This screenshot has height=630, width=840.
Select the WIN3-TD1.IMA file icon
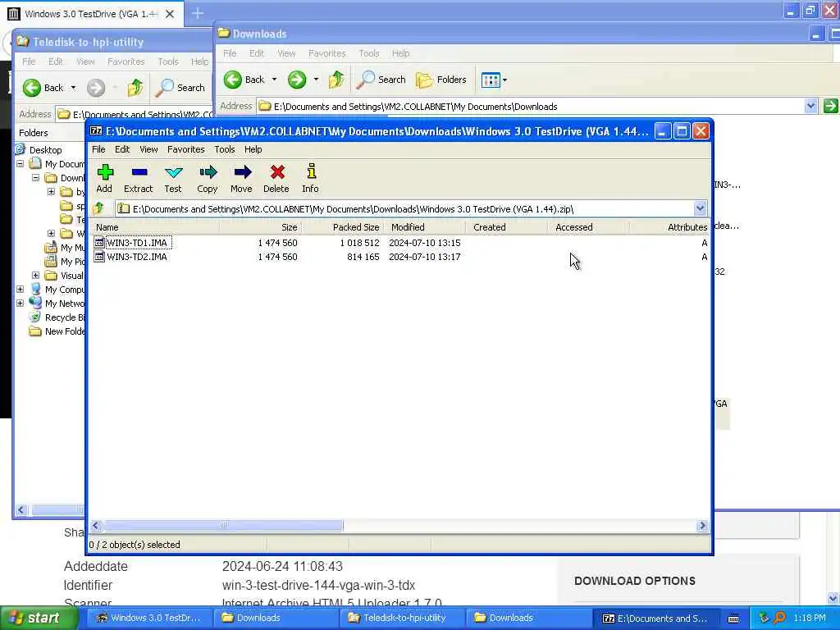tap(99, 243)
